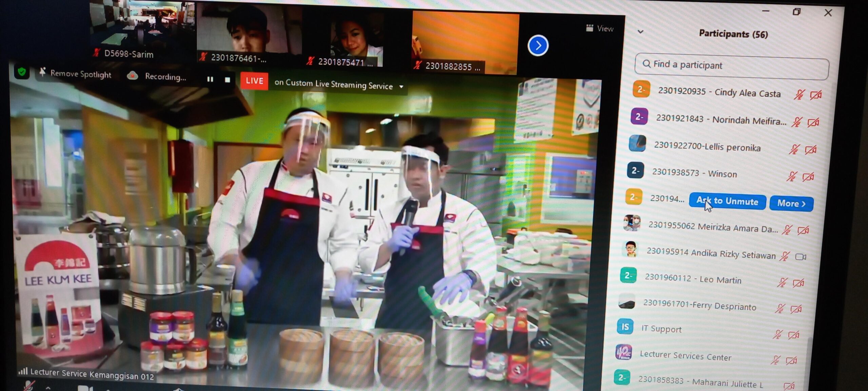Screen dimensions: 868x391
Task: Click network signal bars icon on spotlight video
Action: pos(23,371)
